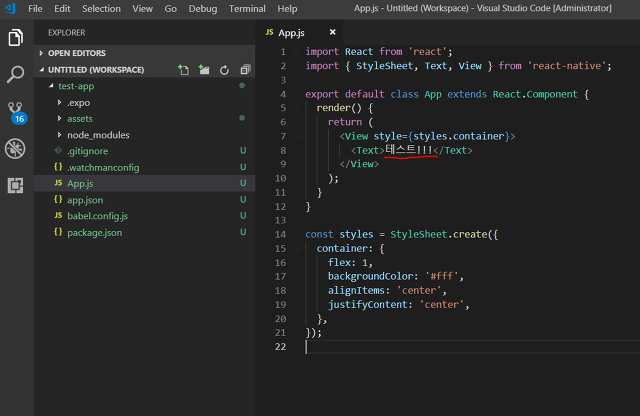This screenshot has width=640, height=416.
Task: Click 'react-native' string on line 2
Action: tap(567, 66)
